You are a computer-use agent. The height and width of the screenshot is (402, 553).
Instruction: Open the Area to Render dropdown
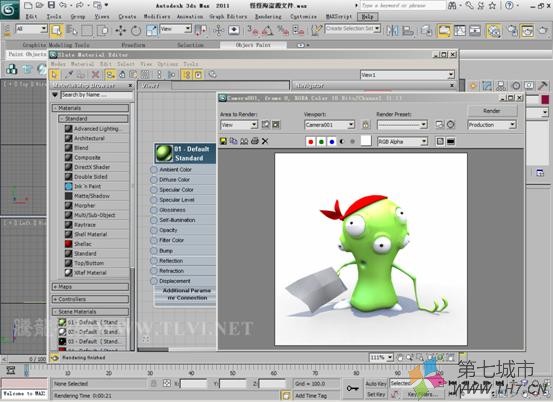click(x=239, y=125)
